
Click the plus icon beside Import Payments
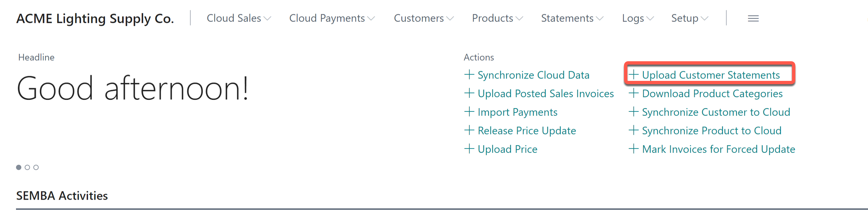[470, 112]
